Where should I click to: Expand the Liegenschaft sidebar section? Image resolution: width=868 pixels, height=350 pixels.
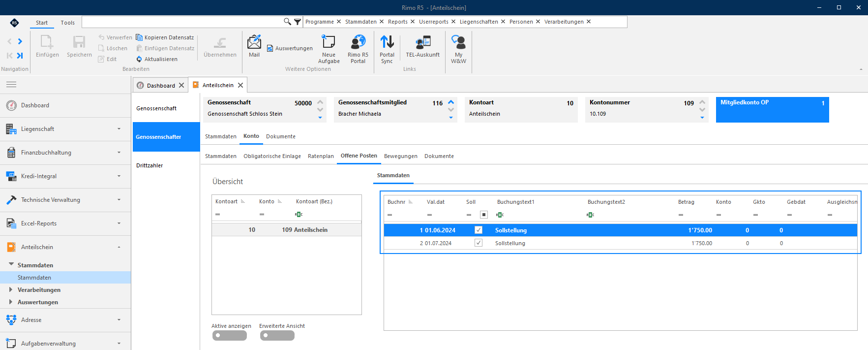coord(65,129)
